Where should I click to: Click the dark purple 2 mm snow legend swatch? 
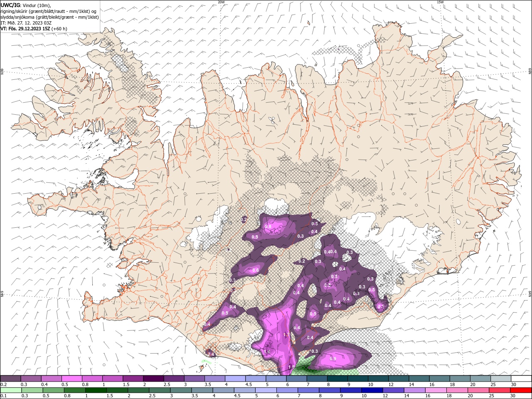pos(153,379)
